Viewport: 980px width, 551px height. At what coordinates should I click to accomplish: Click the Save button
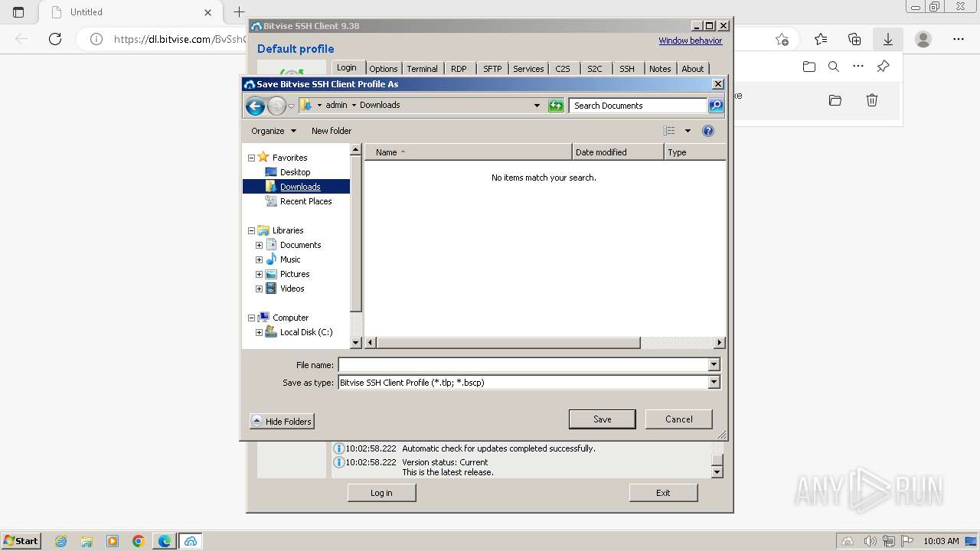point(603,419)
